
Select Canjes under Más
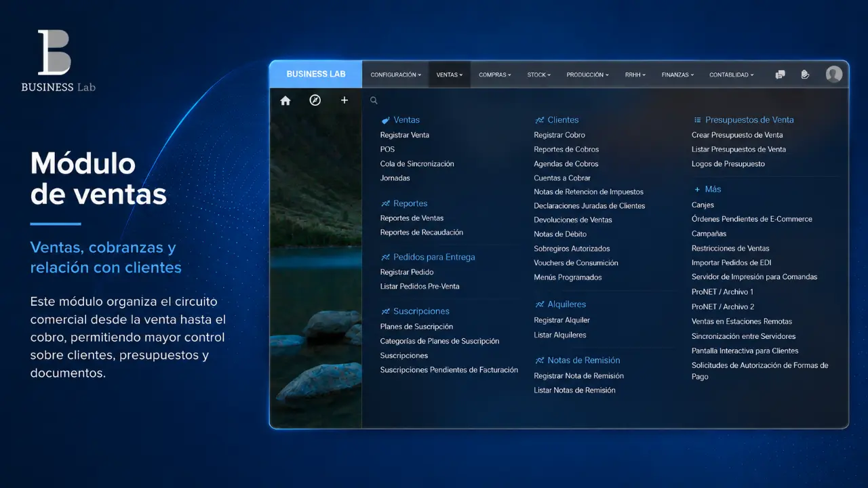[703, 205]
